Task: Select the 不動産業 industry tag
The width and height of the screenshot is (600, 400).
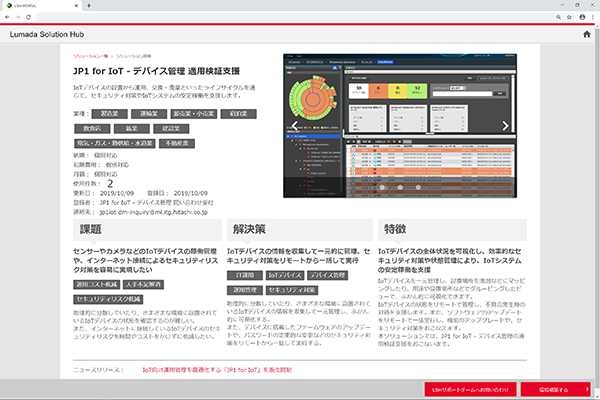Action: [x=177, y=144]
